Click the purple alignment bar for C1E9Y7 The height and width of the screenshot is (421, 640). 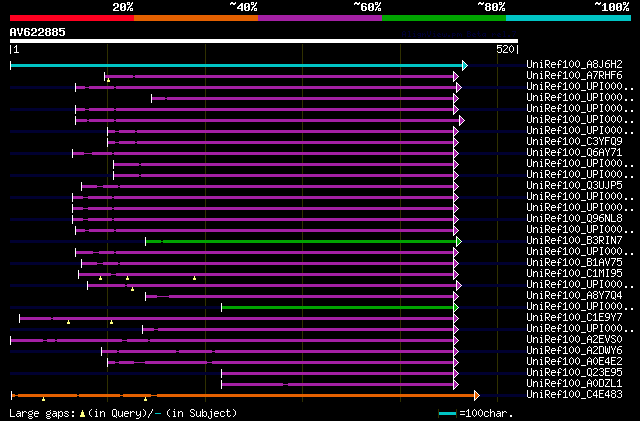237,319
